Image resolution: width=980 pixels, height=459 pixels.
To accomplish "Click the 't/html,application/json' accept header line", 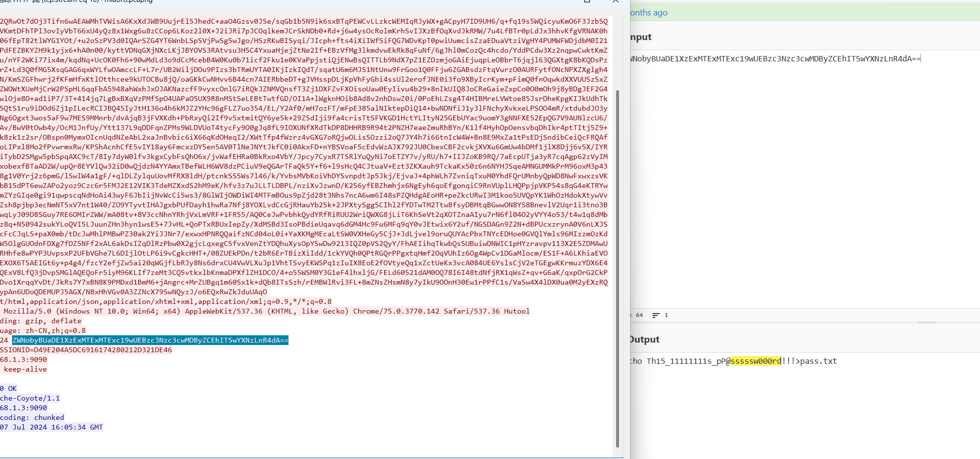I will point(166,301).
